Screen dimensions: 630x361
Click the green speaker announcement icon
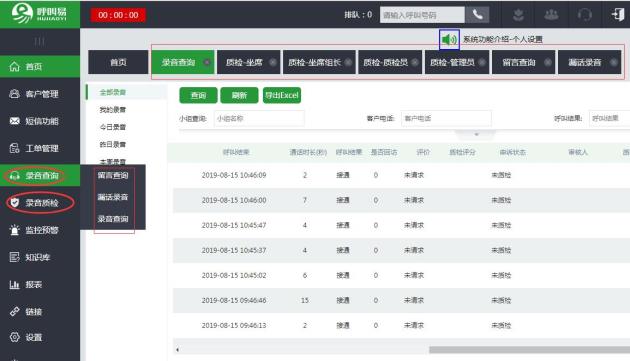[x=449, y=39]
